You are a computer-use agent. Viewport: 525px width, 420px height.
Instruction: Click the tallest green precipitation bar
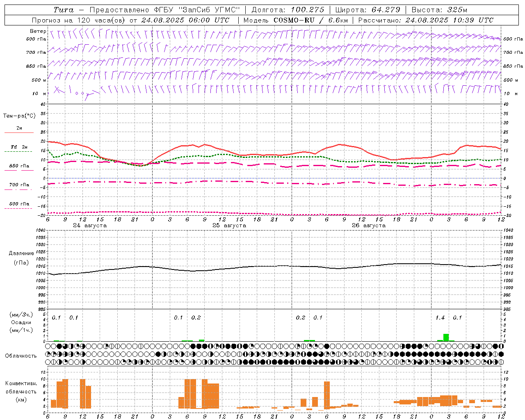tap(446, 338)
